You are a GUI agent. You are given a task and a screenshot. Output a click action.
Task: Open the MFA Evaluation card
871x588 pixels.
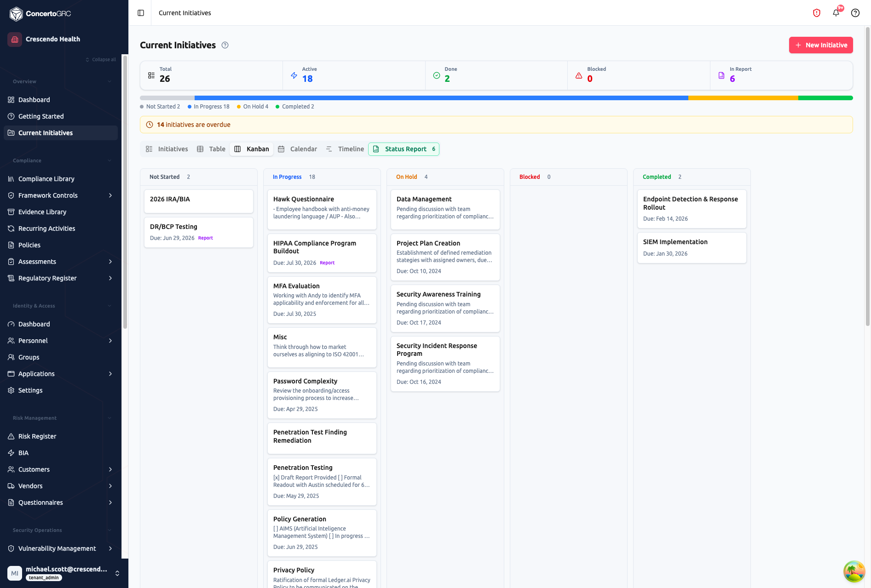pos(322,300)
